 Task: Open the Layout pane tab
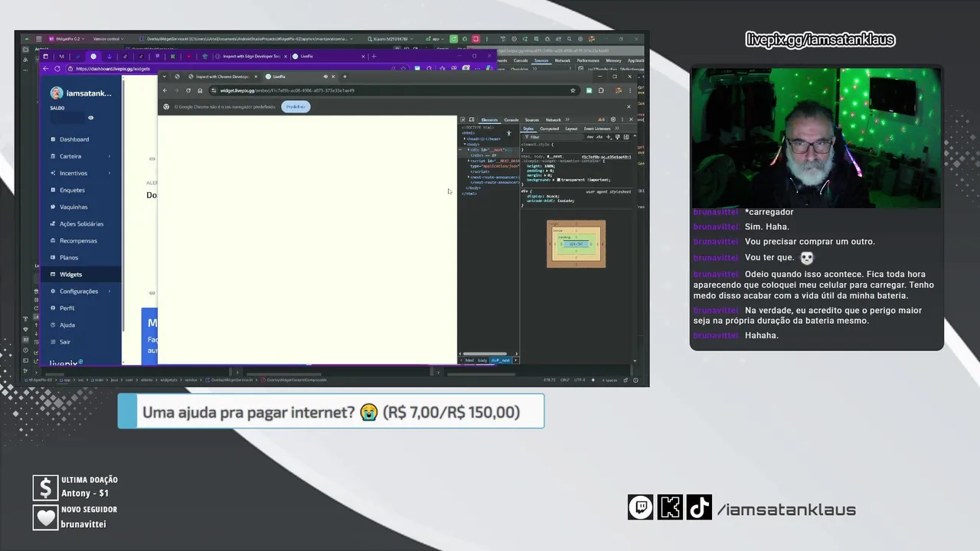point(571,129)
